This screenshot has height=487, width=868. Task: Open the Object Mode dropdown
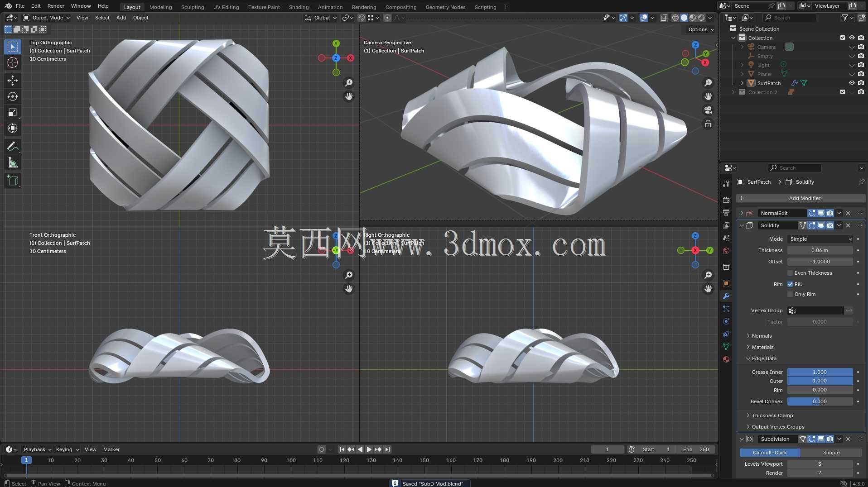tap(47, 18)
